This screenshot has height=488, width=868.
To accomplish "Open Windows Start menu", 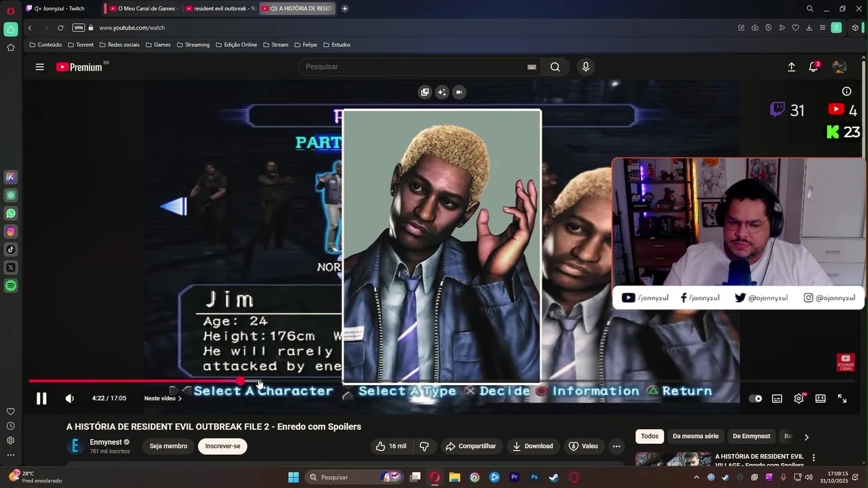I will pos(294,477).
